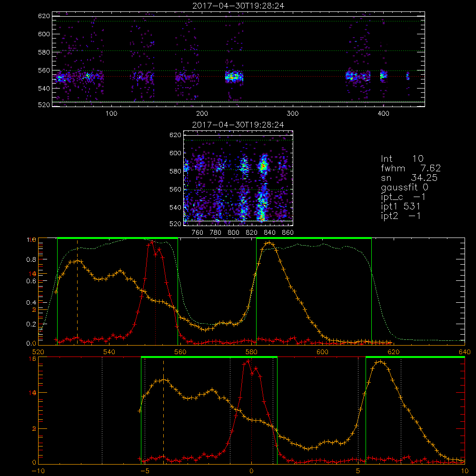Viewport: 476px width, 476px height.
Task: Click x-axis label 600 of upper profile plot
Action: point(322,352)
